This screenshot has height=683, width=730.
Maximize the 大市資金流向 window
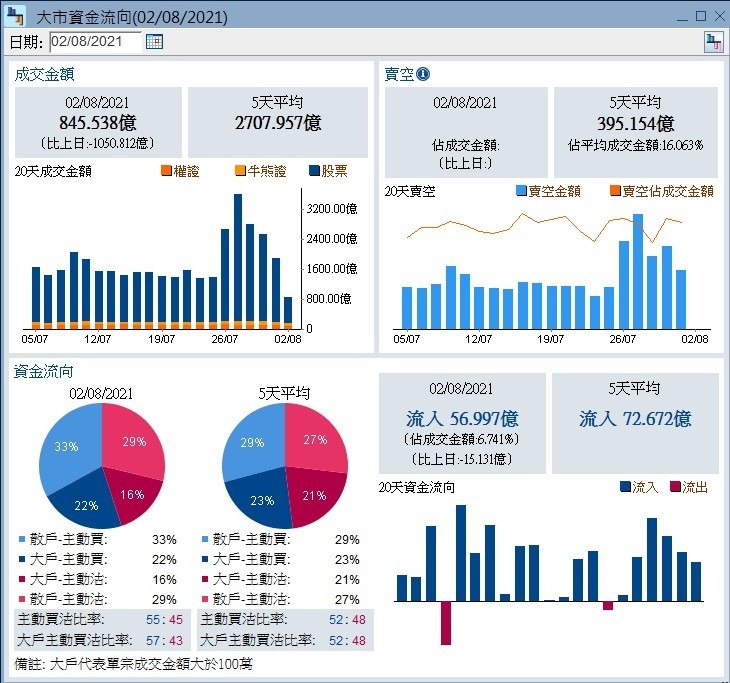700,17
